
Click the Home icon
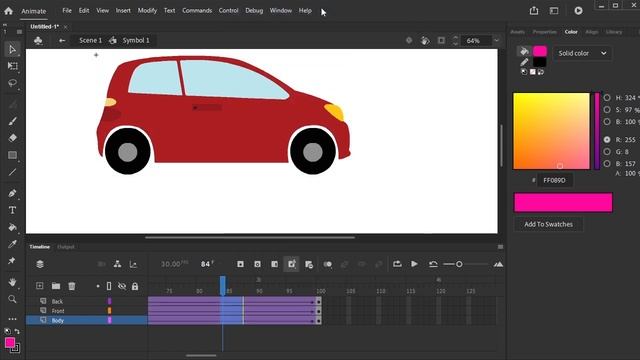8,11
